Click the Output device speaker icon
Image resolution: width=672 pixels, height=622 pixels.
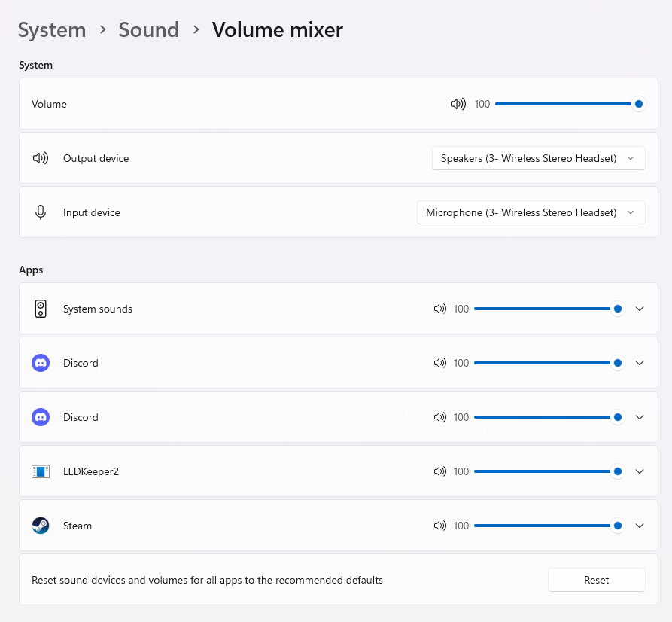click(x=41, y=158)
